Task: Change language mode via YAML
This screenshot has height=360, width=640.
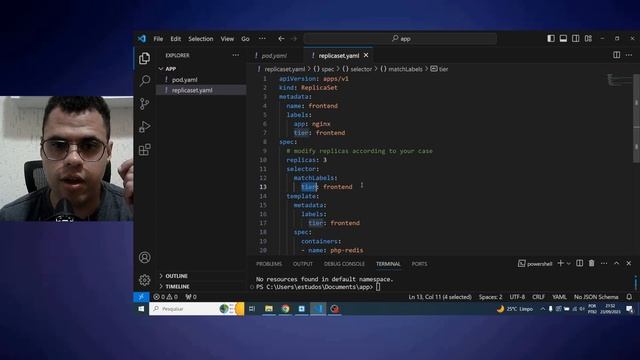Action: (x=559, y=297)
